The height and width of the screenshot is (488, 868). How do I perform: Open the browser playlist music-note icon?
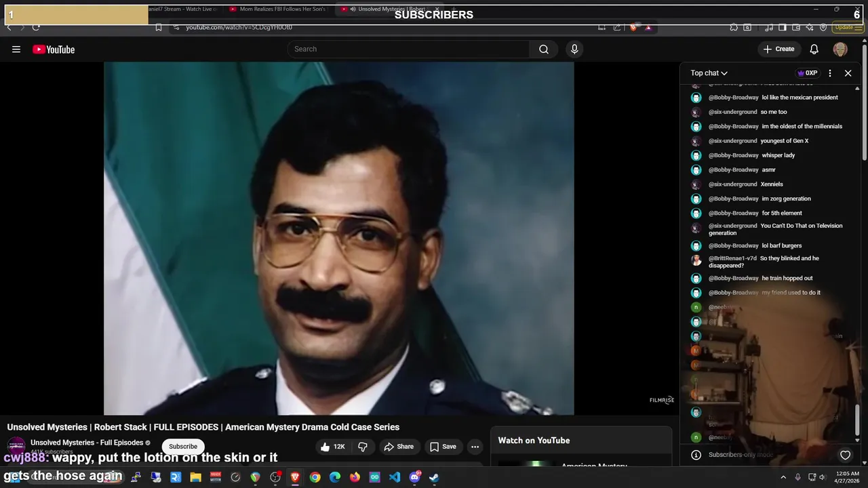point(769,27)
